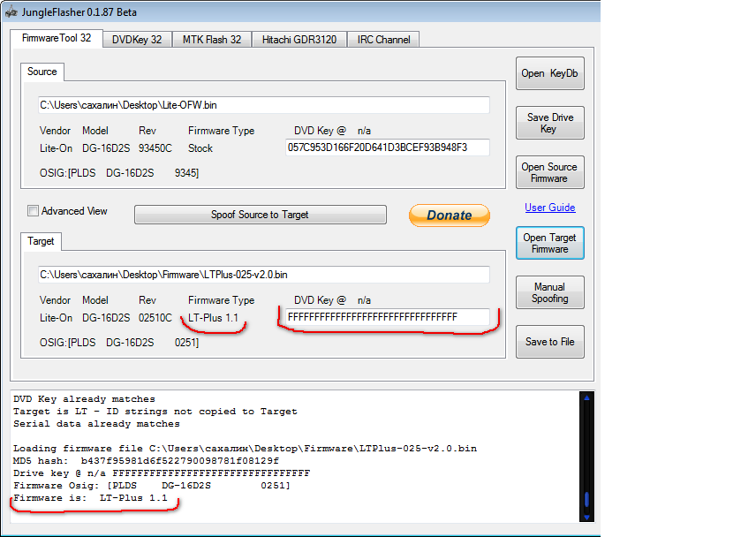Open the DVDKey 32 tab
Image resolution: width=756 pixels, height=537 pixels.
[137, 40]
